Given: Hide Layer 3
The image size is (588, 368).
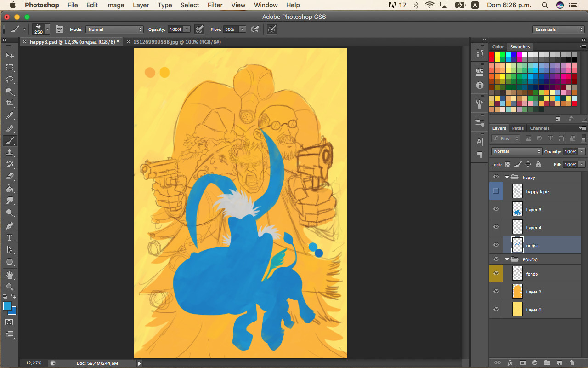Looking at the screenshot, I should coord(496,209).
